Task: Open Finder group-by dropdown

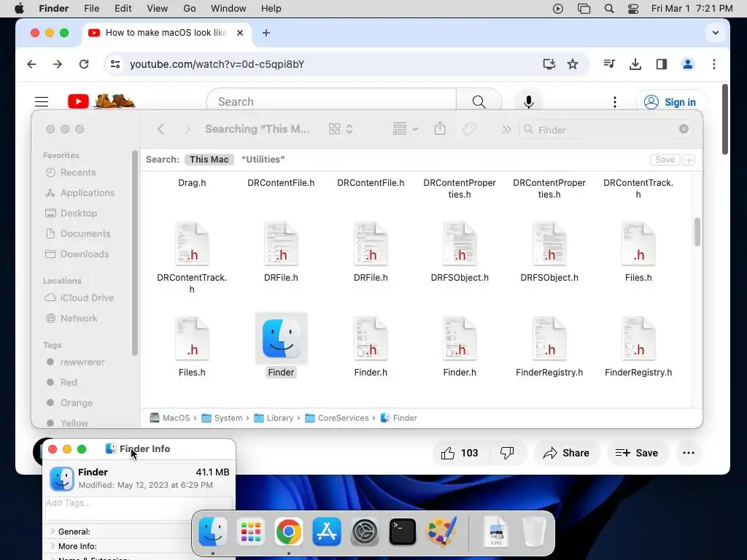Action: (405, 129)
